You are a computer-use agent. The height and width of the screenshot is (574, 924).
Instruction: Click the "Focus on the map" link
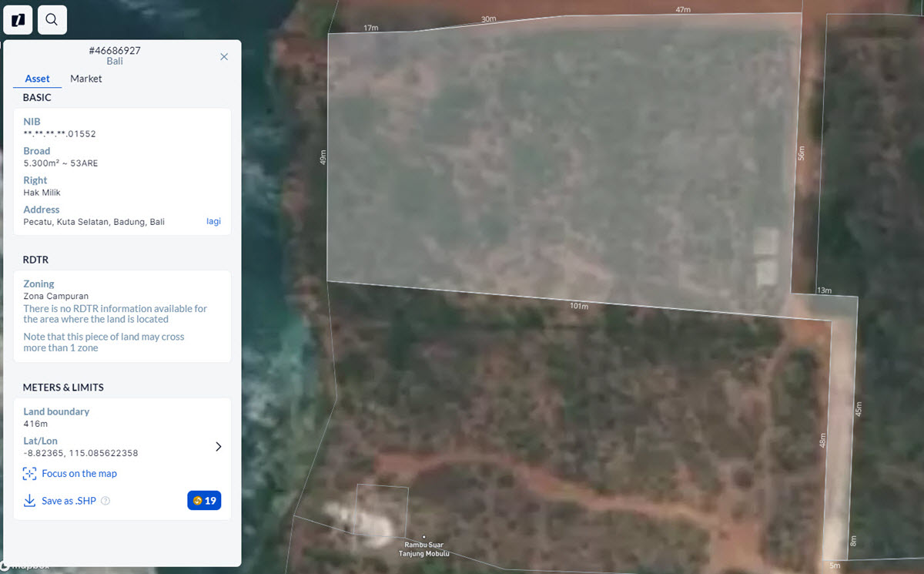tap(79, 474)
